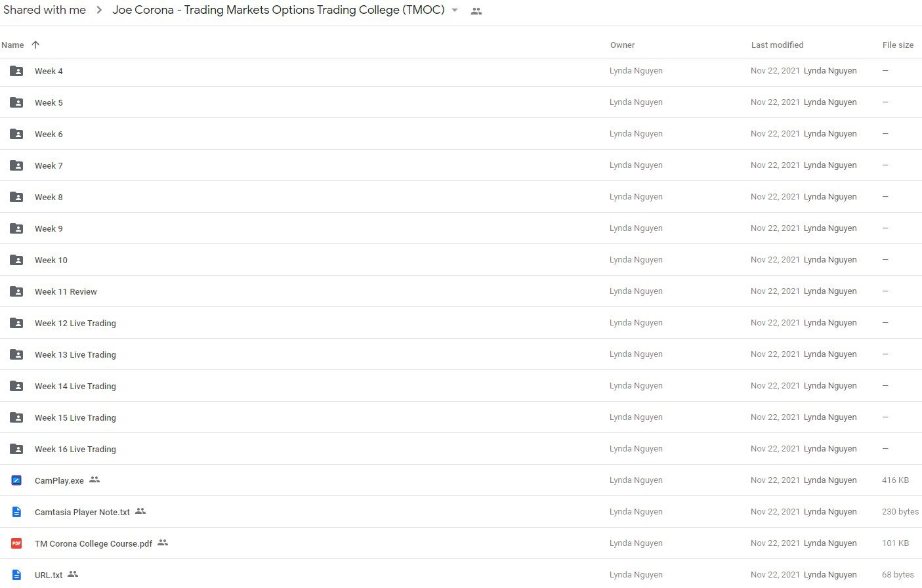
Task: Click the Camtasia Player Note.txt document icon
Action: (16, 512)
